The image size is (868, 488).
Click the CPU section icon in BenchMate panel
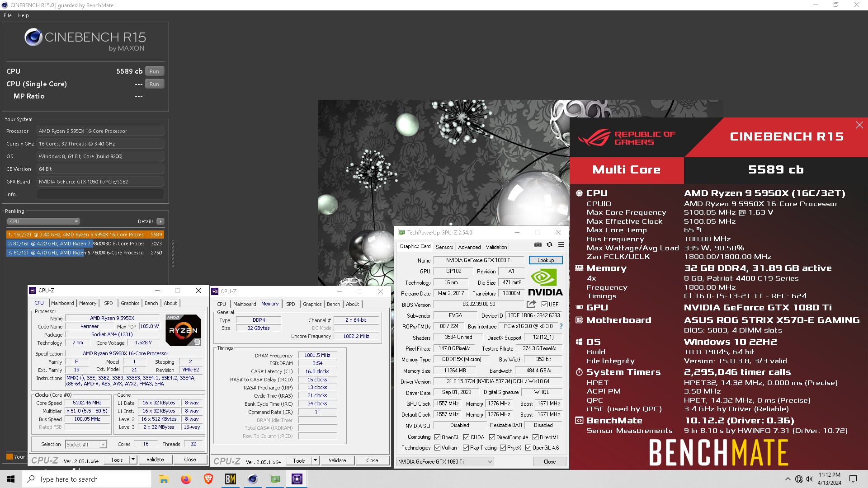579,193
